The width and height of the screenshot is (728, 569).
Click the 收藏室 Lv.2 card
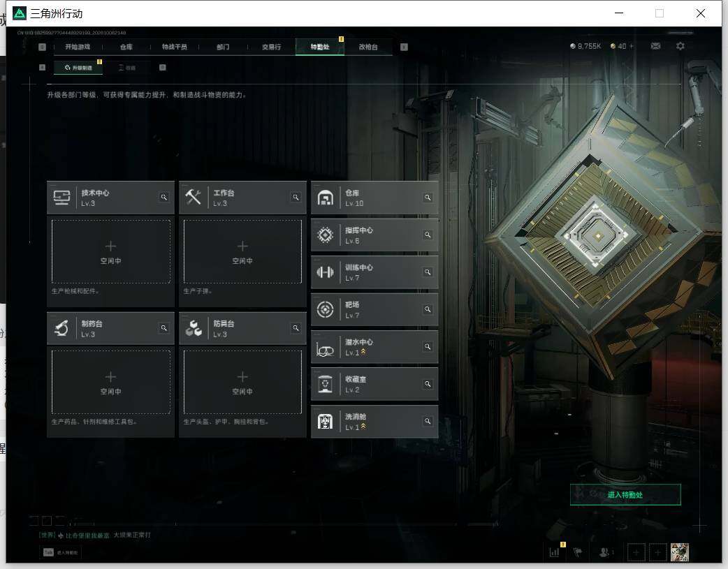click(x=374, y=384)
